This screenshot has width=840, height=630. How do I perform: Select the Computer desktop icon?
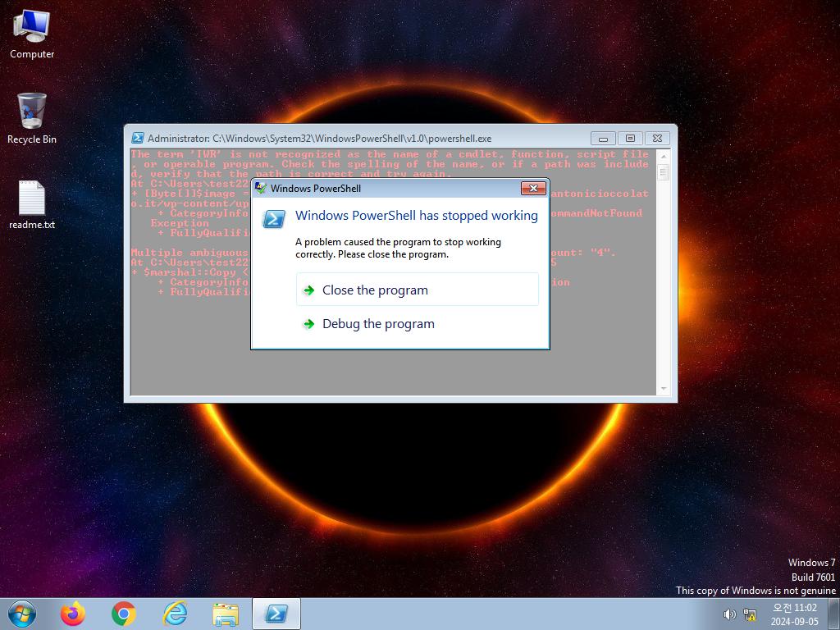[x=32, y=34]
